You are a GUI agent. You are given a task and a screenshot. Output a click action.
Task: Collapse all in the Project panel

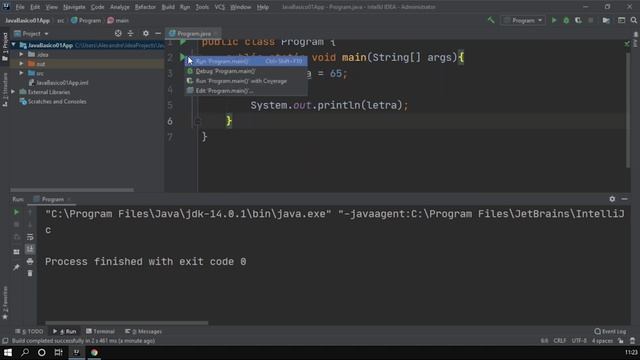131,33
